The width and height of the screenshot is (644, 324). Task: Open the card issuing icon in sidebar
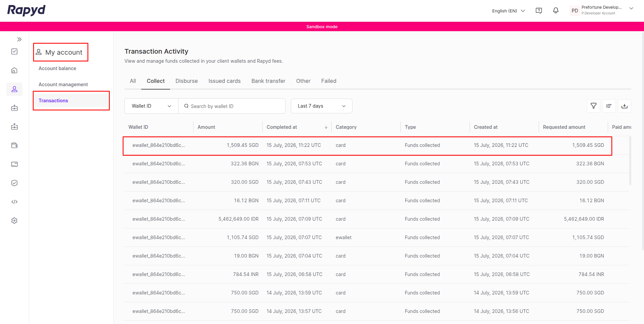pyautogui.click(x=14, y=164)
